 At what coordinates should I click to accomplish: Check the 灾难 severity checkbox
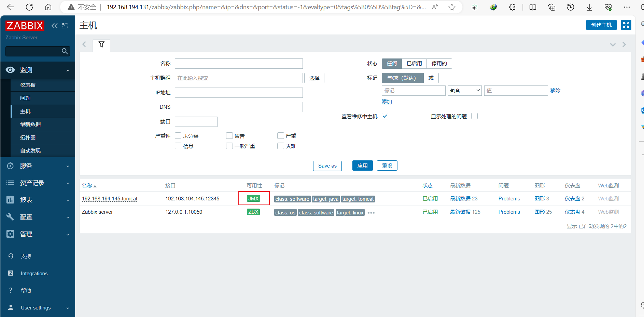click(281, 146)
